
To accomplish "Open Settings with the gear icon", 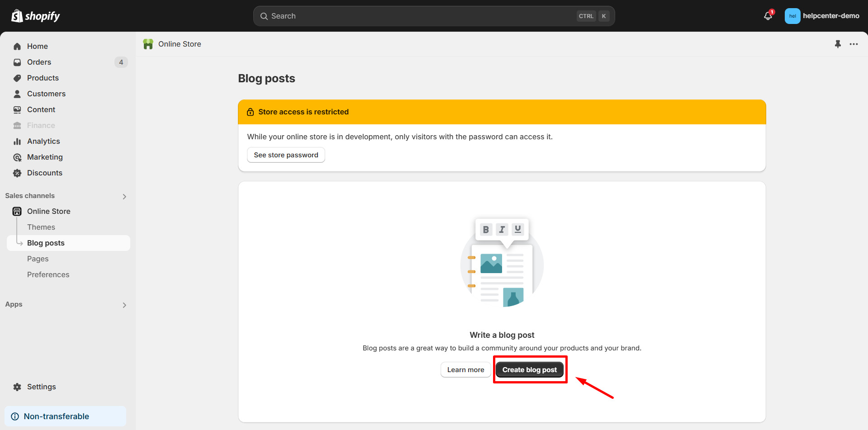I will [17, 387].
